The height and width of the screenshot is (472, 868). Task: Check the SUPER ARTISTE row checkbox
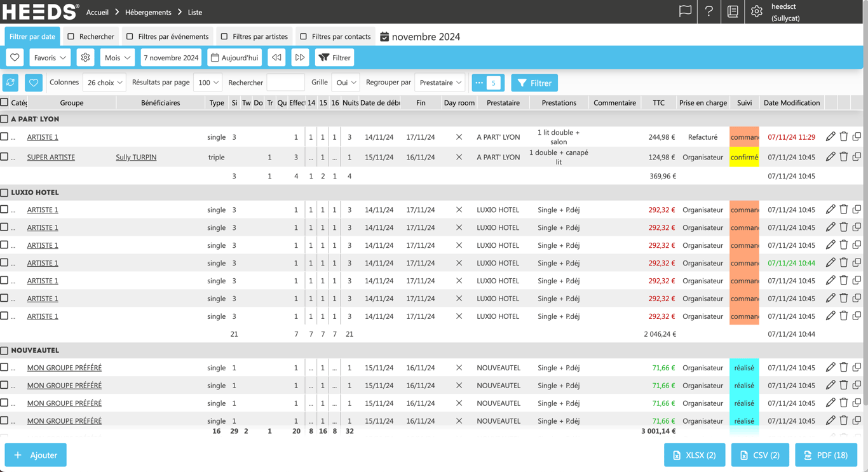(x=4, y=156)
